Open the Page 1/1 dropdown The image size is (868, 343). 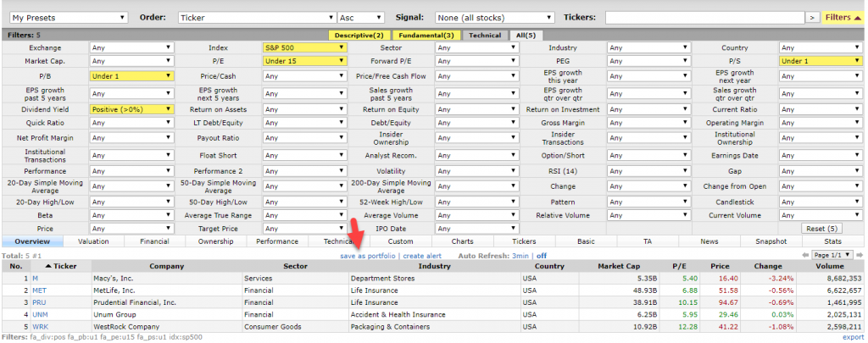point(834,256)
